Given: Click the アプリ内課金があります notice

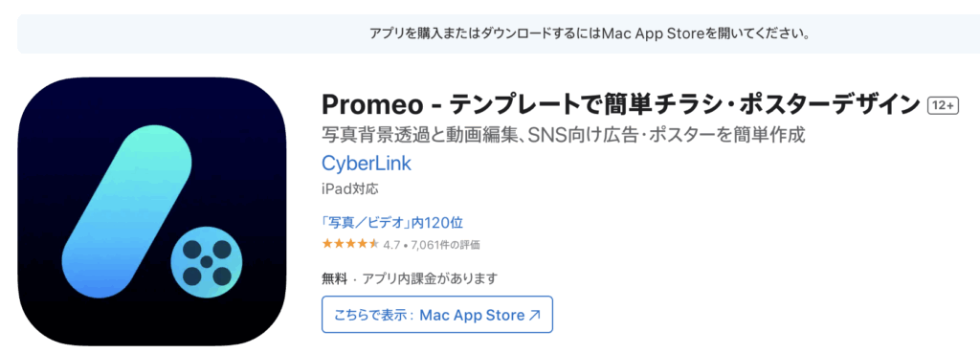Looking at the screenshot, I should pos(430,278).
